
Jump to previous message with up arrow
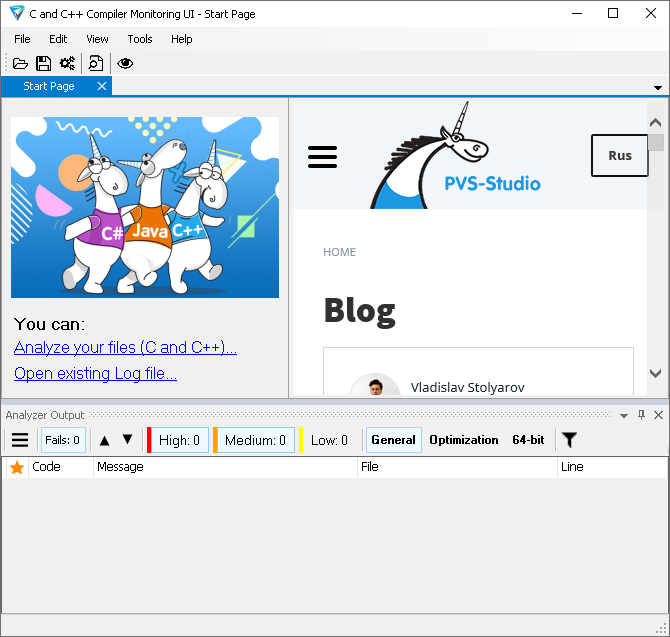[x=104, y=440]
